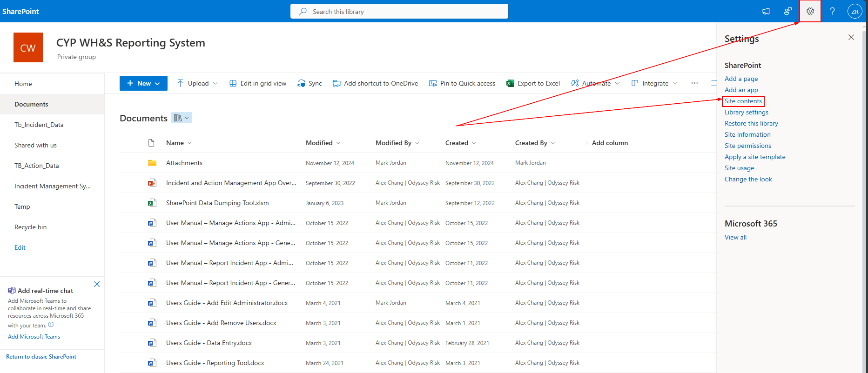
Task: Click the file type column header icon
Action: tap(151, 143)
